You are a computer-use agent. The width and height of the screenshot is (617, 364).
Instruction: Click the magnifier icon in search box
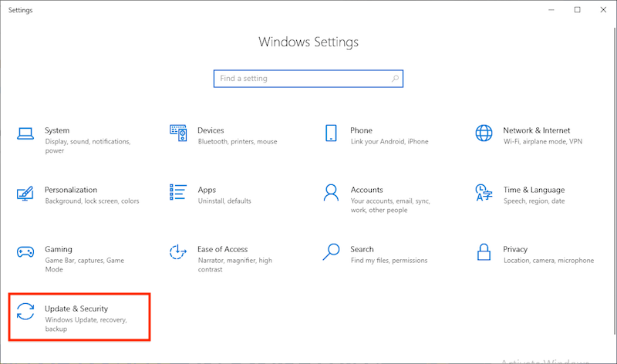click(395, 79)
